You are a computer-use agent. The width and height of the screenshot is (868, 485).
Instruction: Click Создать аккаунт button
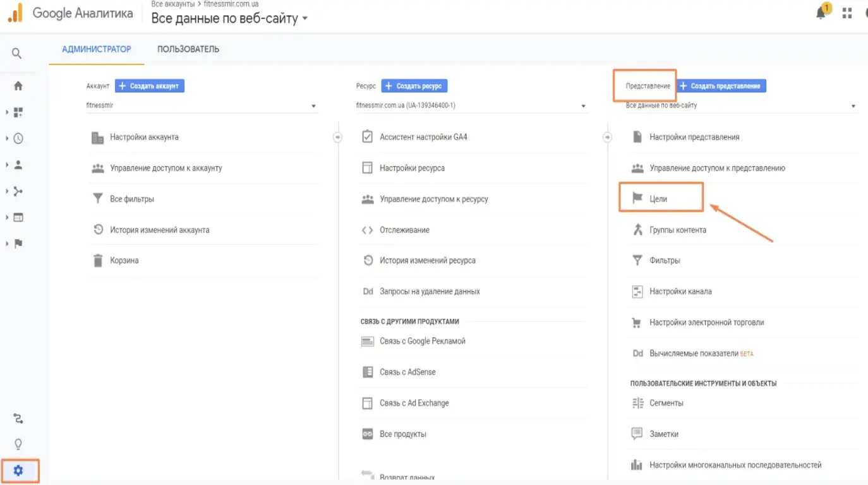click(x=150, y=86)
